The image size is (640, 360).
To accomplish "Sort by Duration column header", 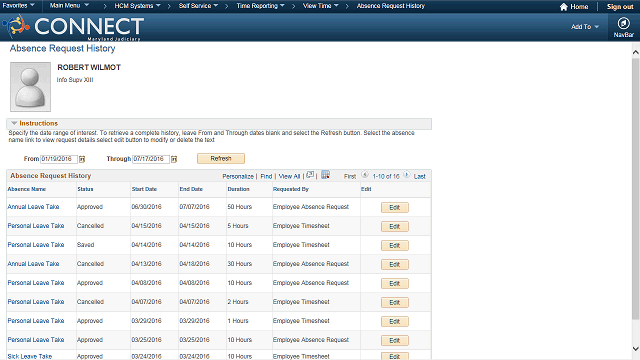I will pyautogui.click(x=238, y=189).
